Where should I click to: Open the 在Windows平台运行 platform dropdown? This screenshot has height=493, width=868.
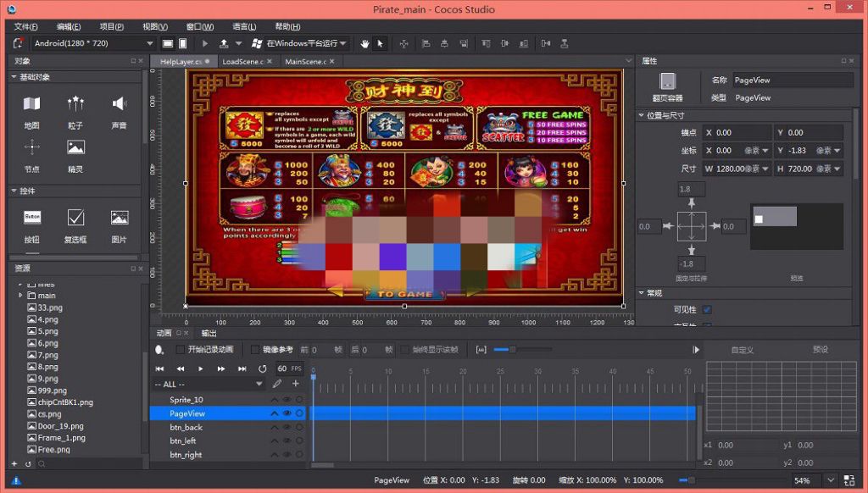[299, 43]
